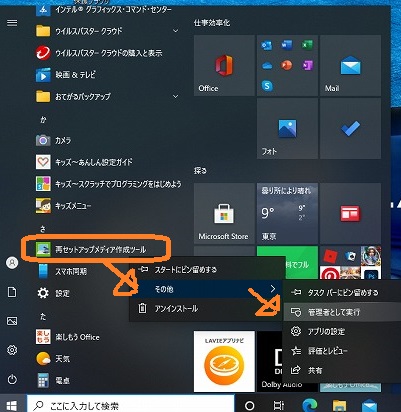Open the カメラ app
This screenshot has width=401, height=412.
tap(53, 140)
